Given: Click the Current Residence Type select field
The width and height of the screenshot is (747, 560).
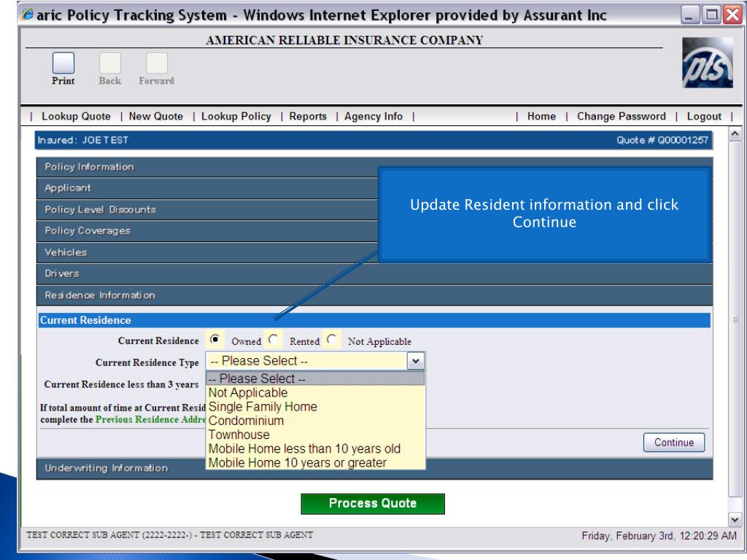Looking at the screenshot, I should tap(315, 361).
